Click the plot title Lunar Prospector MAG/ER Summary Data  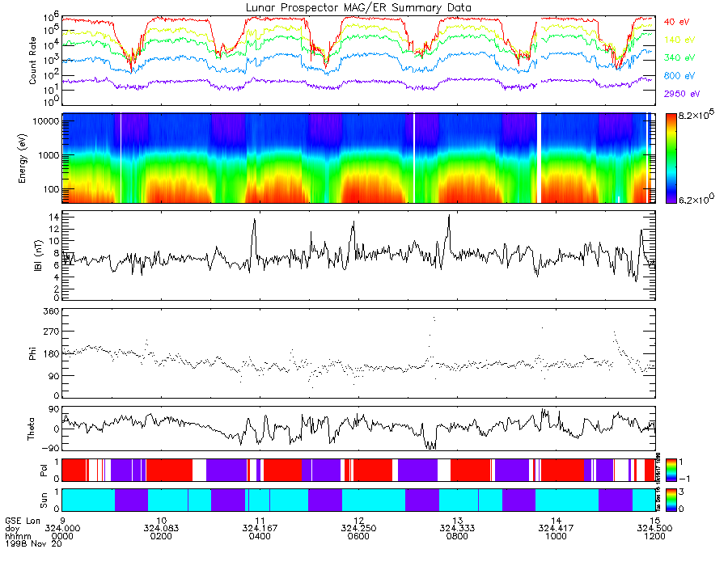(x=358, y=8)
